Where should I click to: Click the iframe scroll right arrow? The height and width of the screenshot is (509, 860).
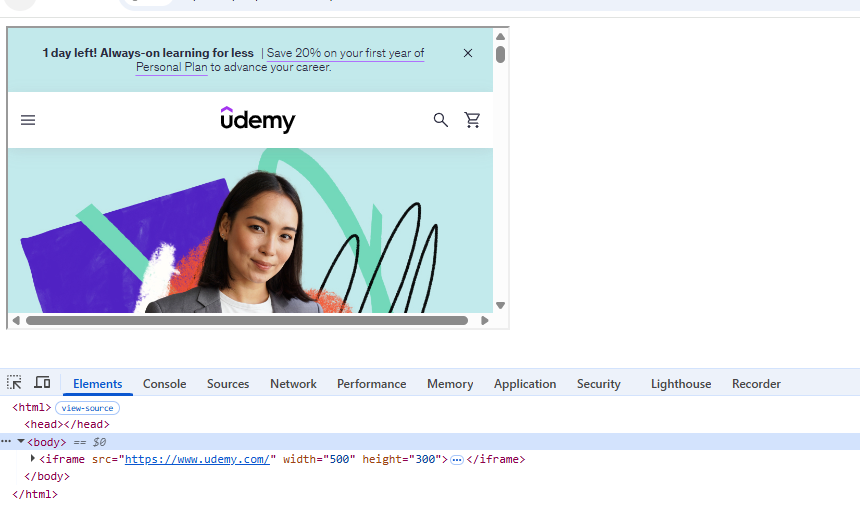tap(484, 320)
